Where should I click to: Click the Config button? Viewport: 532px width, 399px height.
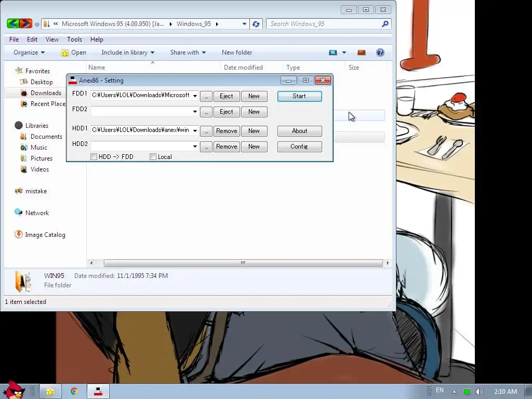(300, 147)
